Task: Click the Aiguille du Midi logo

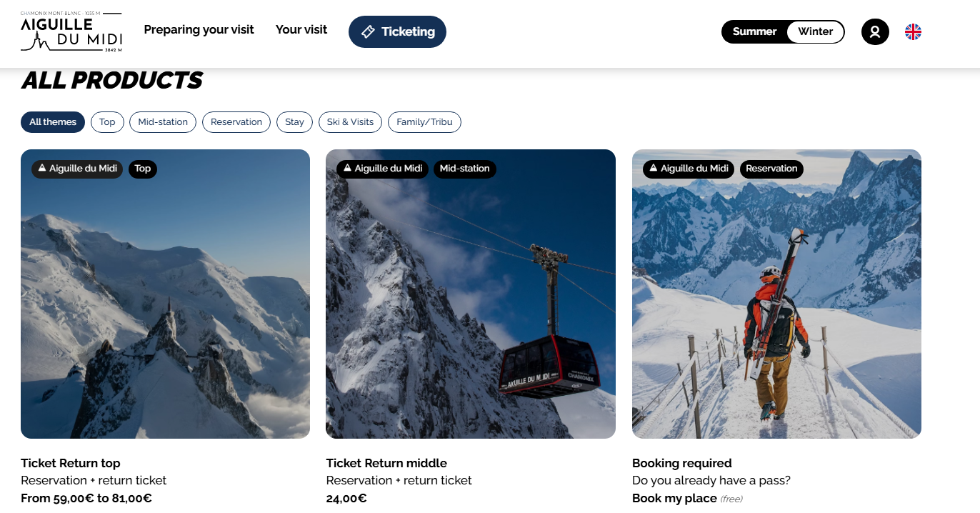Action: pos(71,32)
